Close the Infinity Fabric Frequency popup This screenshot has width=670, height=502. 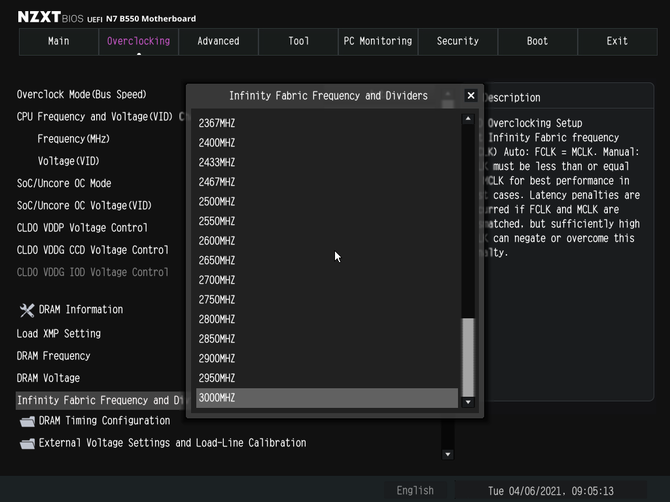pos(470,96)
